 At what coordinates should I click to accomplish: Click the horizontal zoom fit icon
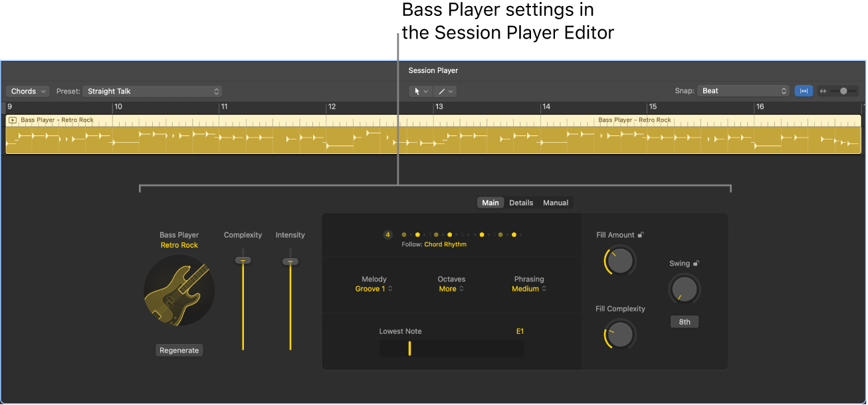(804, 91)
